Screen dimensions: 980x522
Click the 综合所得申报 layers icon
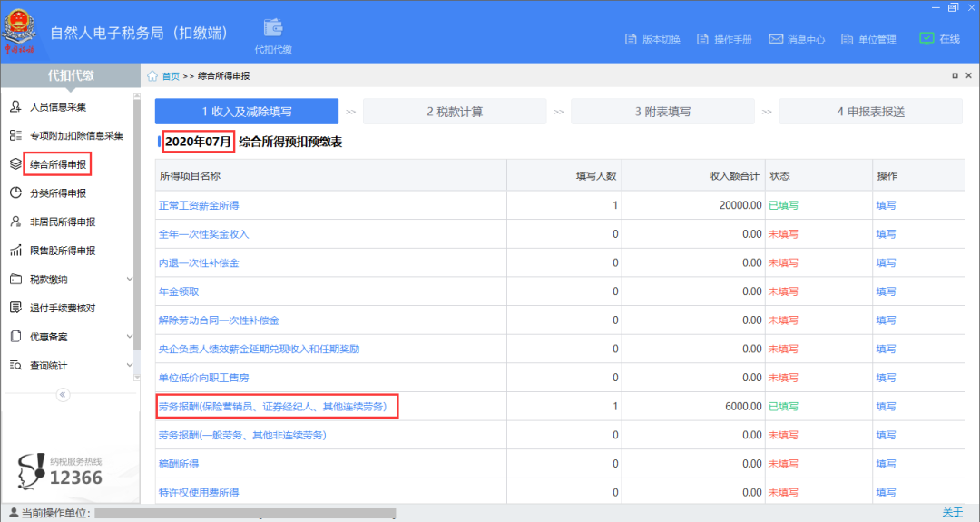15,164
